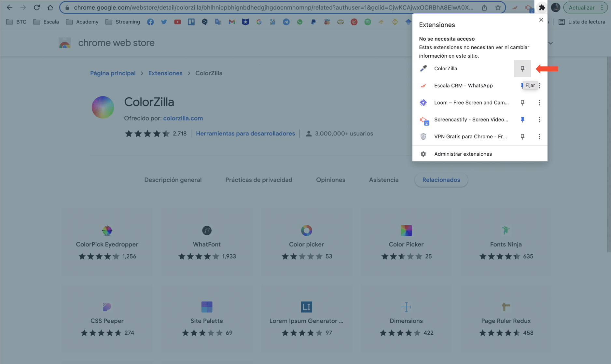
Task: Click the Extensions puzzle icon in toolbar
Action: click(x=542, y=7)
